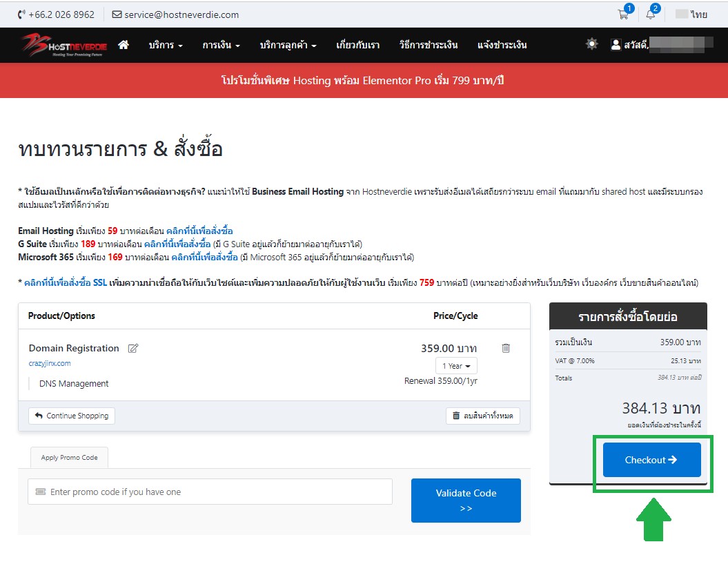
Task: Expand the การเงิน dropdown menu
Action: tap(221, 45)
